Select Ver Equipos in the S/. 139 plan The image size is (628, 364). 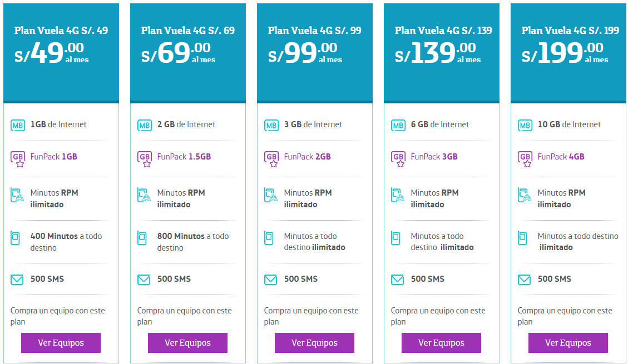[x=441, y=343]
